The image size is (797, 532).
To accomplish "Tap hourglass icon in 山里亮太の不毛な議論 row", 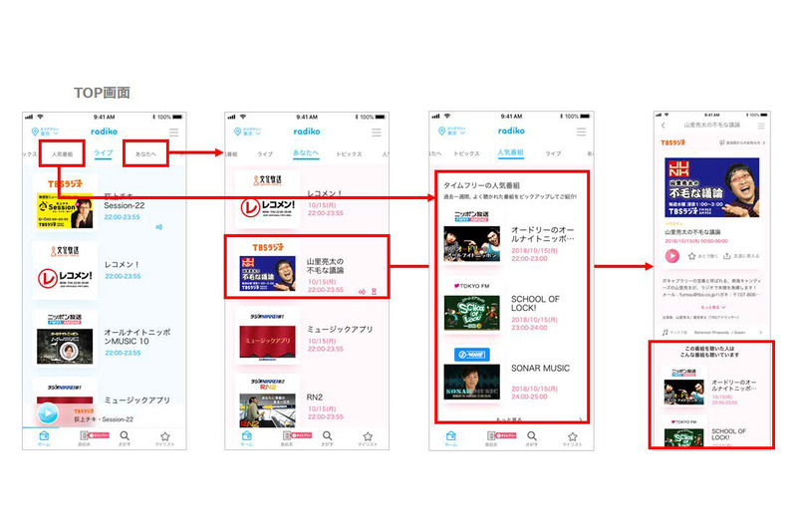I will point(374,292).
